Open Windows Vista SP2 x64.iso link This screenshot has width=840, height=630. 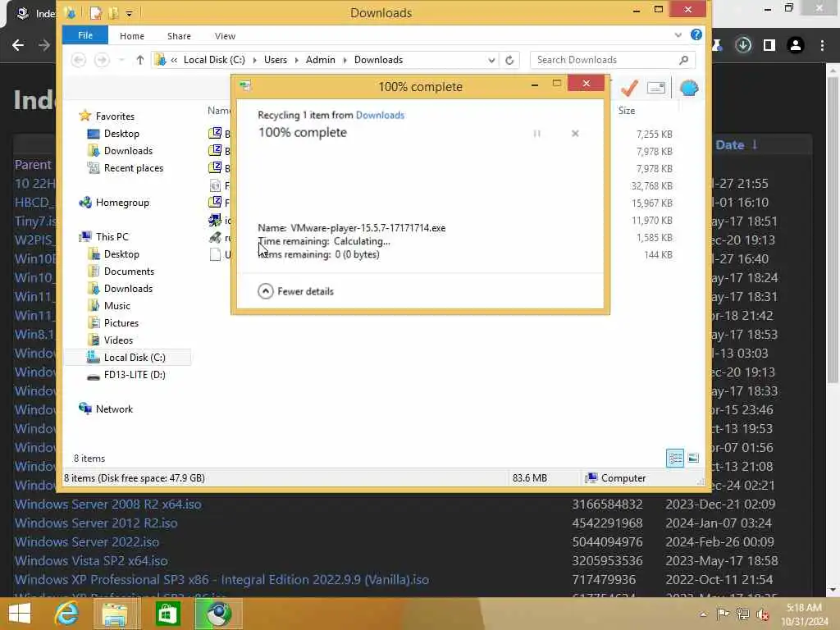[91, 560]
